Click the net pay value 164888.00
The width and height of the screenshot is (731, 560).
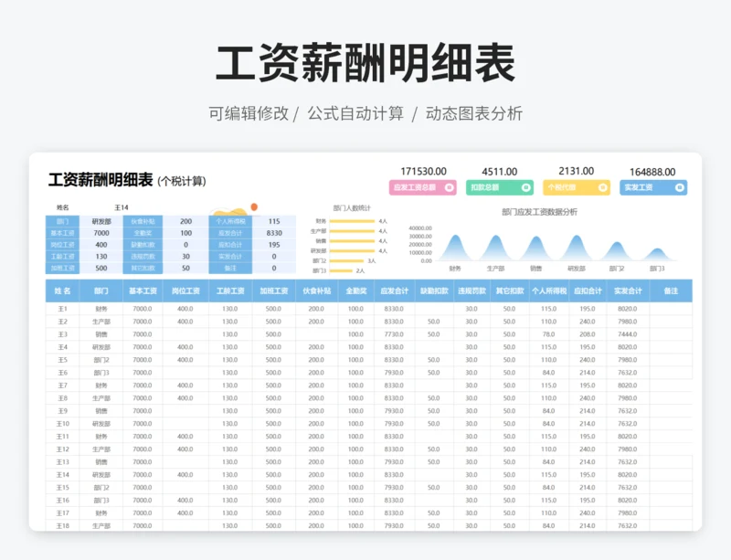(x=652, y=172)
